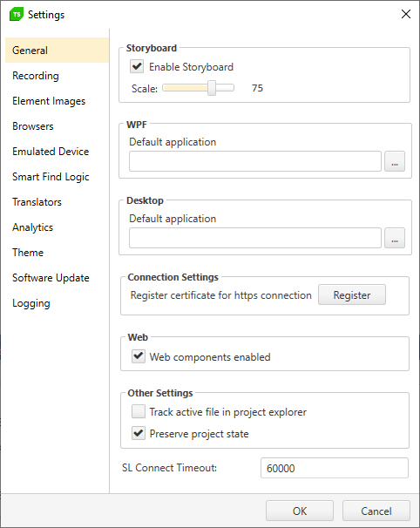Click the Register certificate button
This screenshot has height=528, width=420.
(x=352, y=295)
